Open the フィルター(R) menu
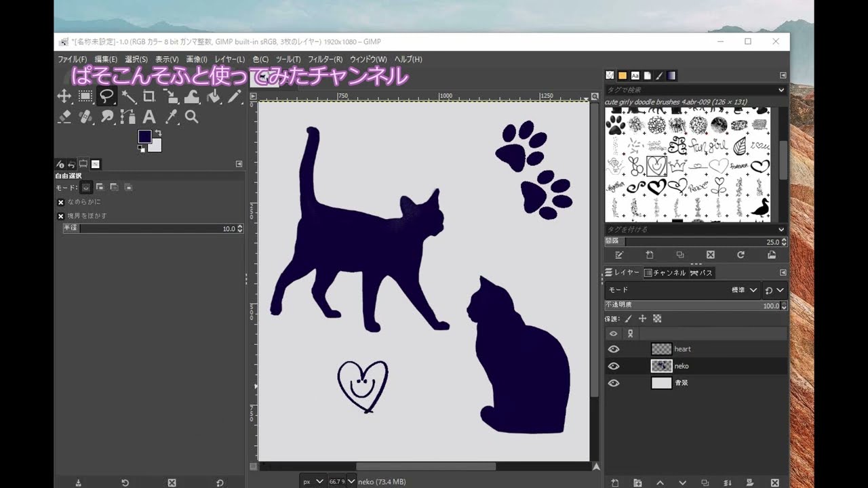This screenshot has width=868, height=488. 325,60
